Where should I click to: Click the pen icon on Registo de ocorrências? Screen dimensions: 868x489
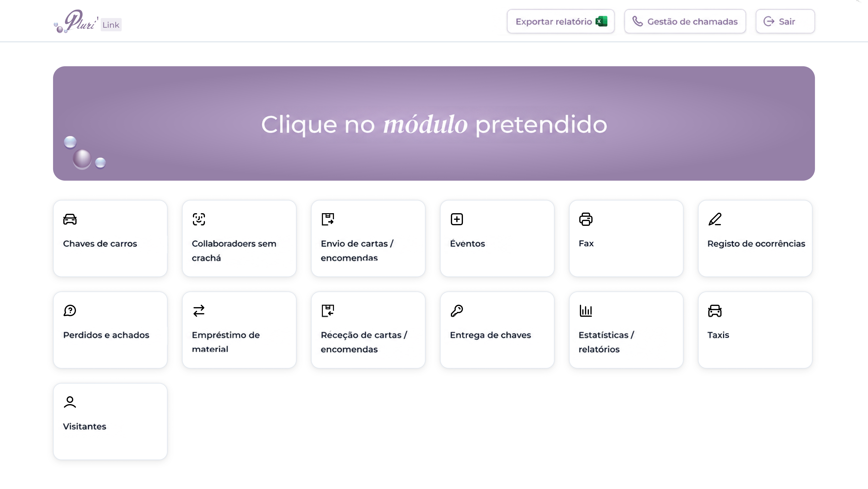tap(715, 219)
